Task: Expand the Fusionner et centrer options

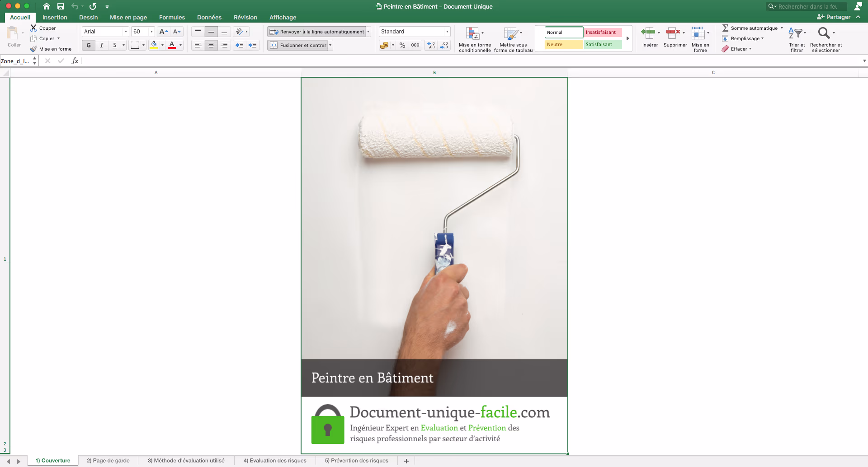Action: coord(330,45)
